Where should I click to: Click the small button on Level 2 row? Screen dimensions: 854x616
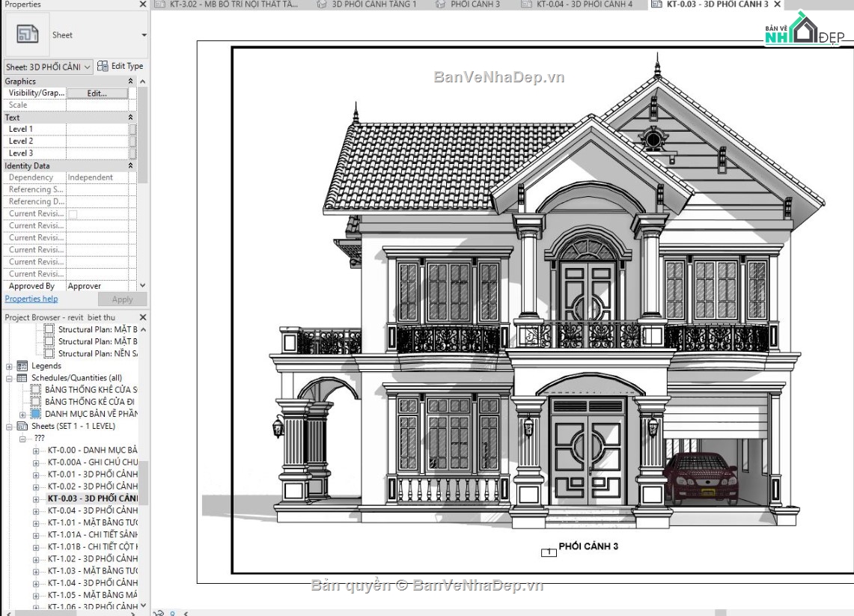pyautogui.click(x=132, y=141)
